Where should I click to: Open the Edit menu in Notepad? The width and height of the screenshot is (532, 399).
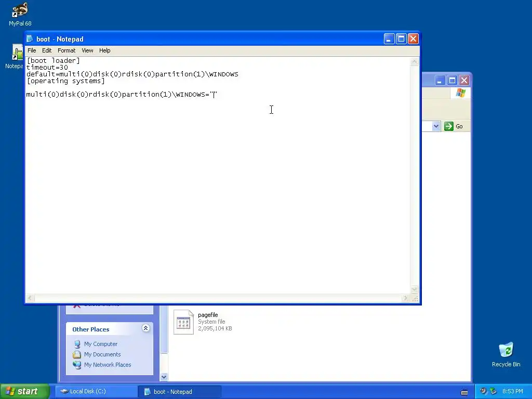click(x=47, y=50)
